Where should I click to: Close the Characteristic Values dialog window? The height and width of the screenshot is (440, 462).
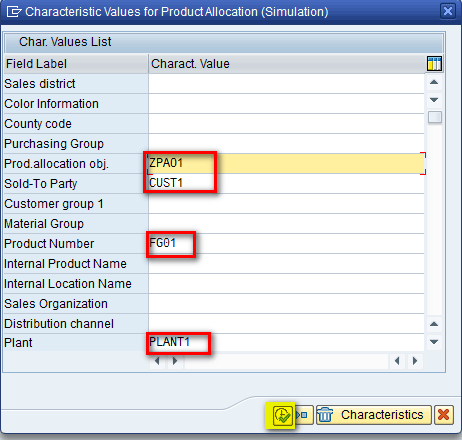448,11
